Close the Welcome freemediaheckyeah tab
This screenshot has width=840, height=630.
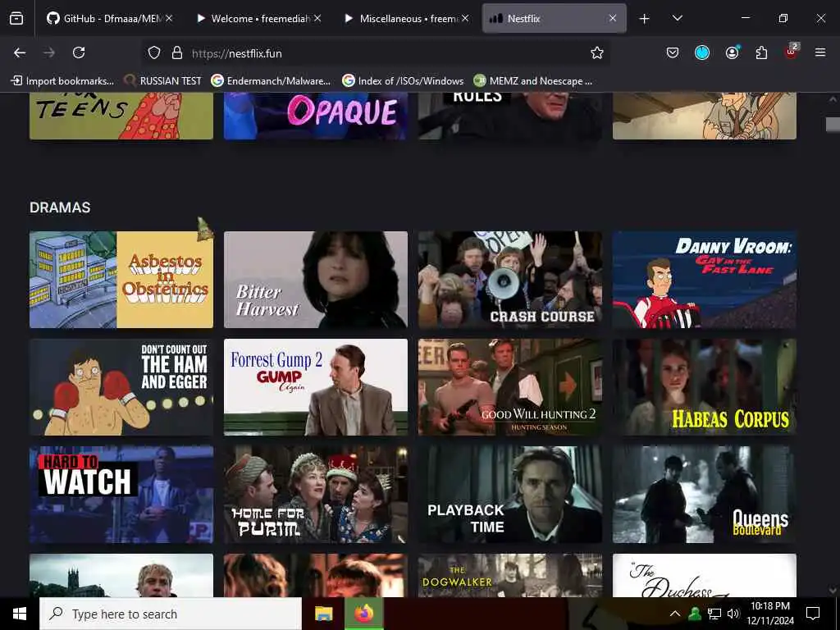317,18
